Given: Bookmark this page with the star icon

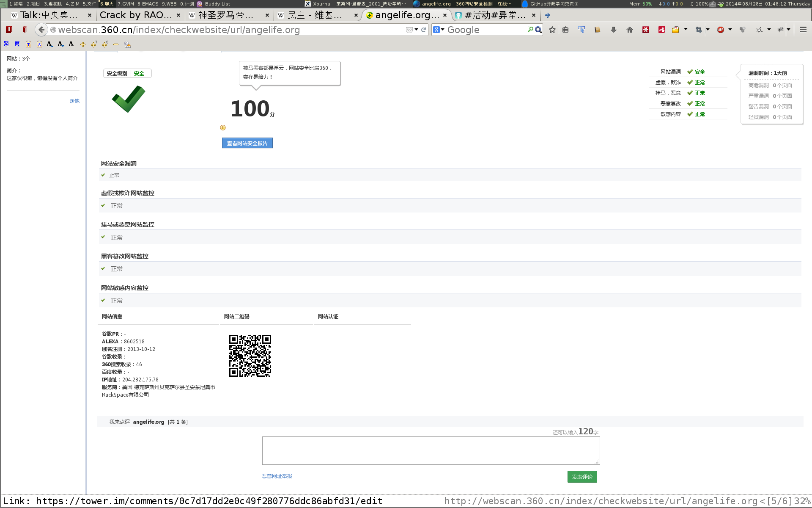Looking at the screenshot, I should point(552,30).
